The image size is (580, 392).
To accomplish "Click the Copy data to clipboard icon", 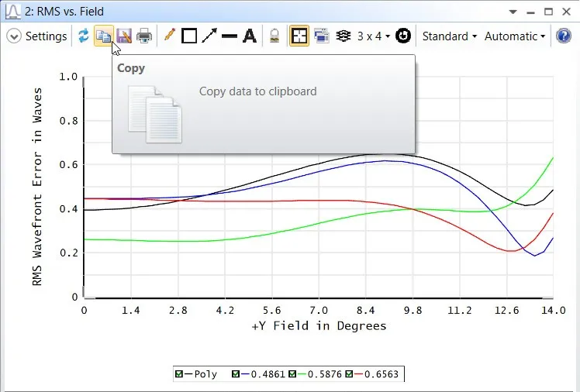I will coord(103,36).
